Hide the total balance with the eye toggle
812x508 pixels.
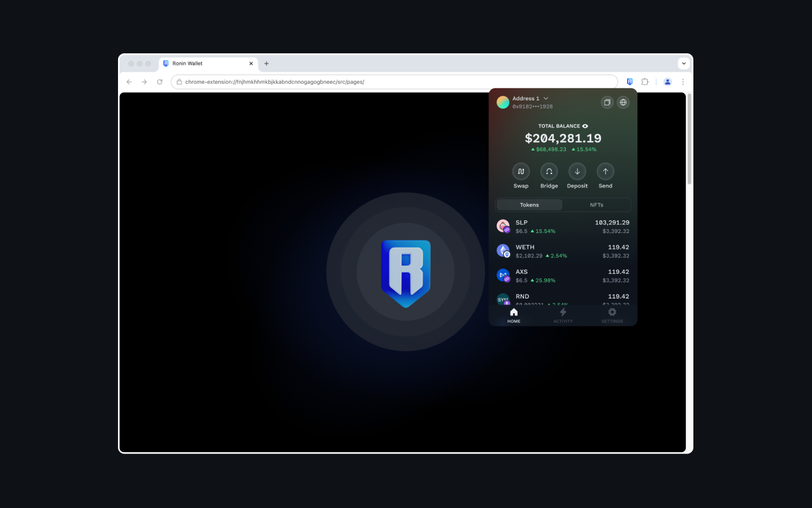click(x=585, y=126)
